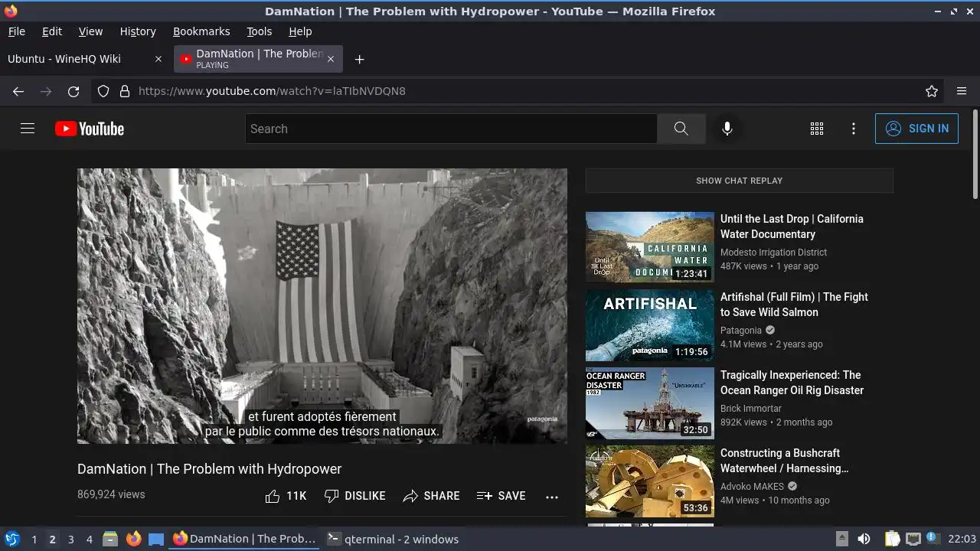Click the show desktop taskbar icon
Screen dimensions: 980x551
(x=156, y=539)
